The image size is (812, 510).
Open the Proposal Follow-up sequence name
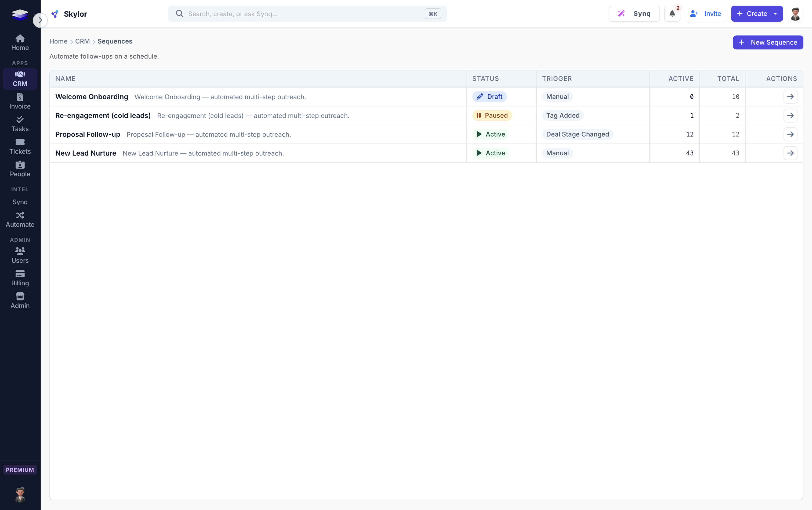click(88, 134)
